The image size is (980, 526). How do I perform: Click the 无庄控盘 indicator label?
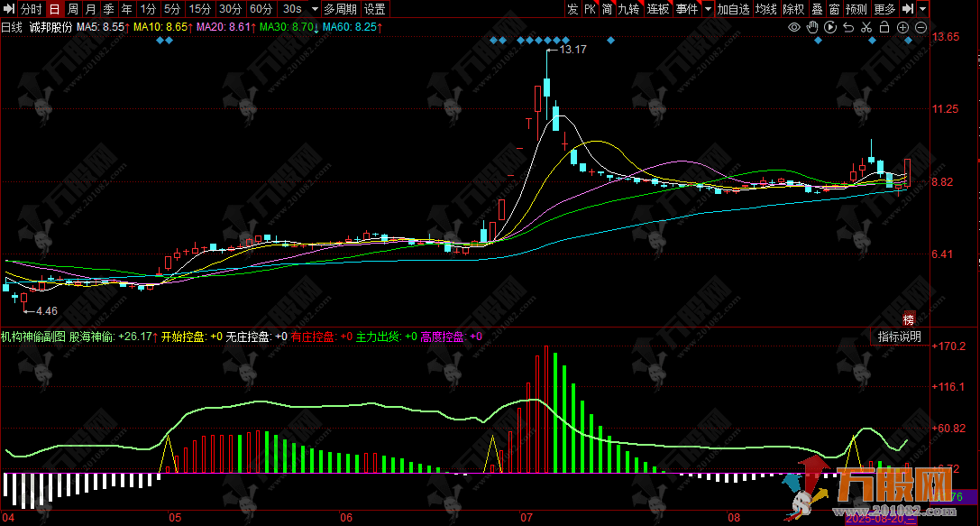click(248, 337)
